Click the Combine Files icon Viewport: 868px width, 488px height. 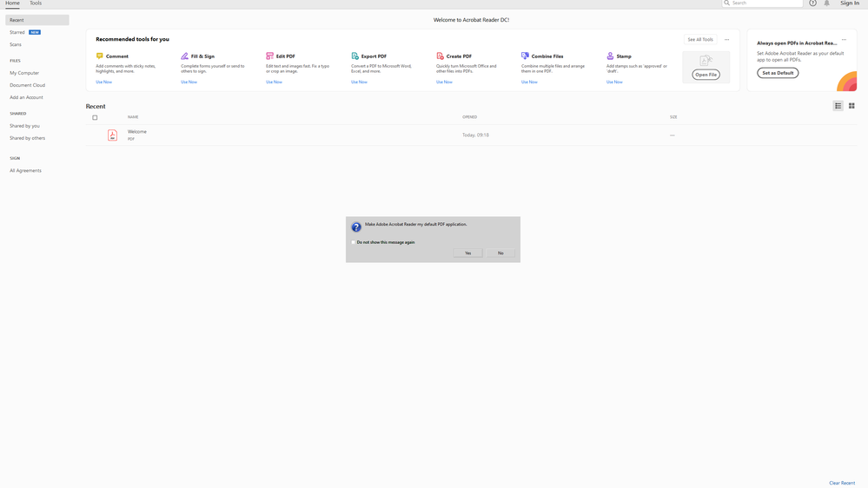click(x=525, y=56)
